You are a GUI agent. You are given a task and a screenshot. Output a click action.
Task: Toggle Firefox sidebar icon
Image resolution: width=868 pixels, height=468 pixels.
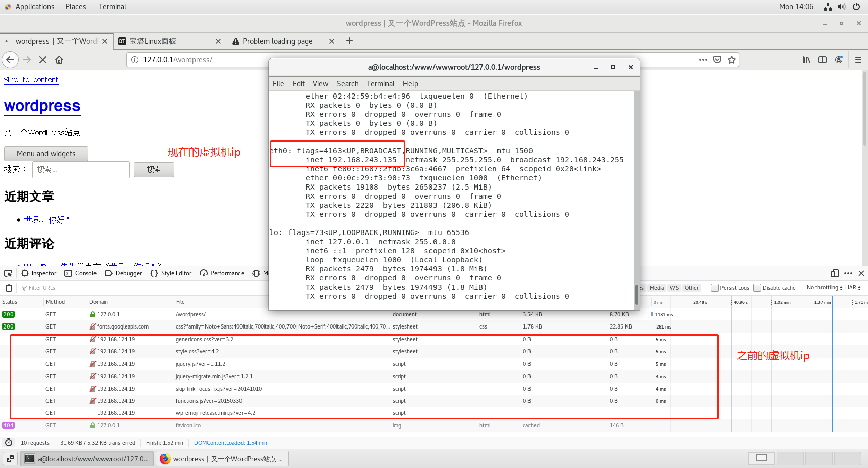click(823, 60)
